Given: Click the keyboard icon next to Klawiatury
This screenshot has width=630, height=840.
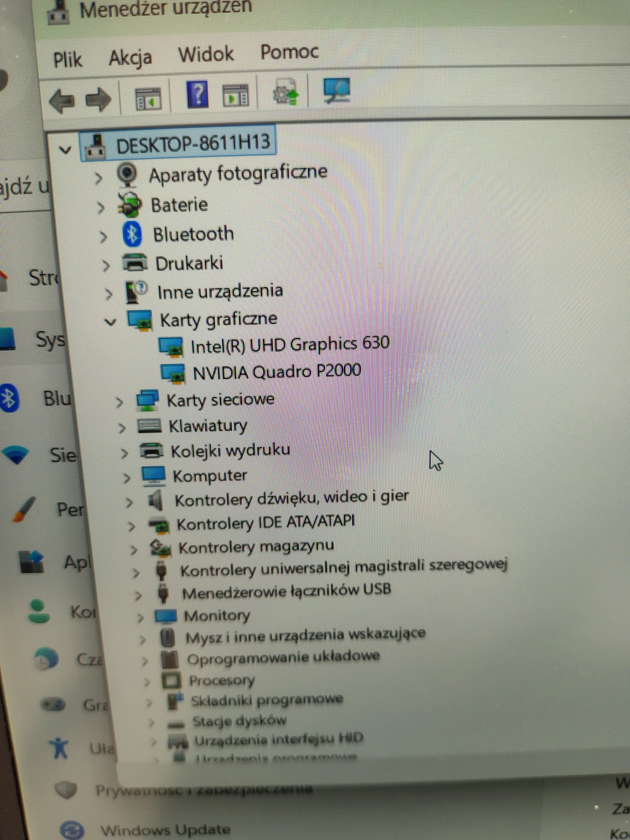Looking at the screenshot, I should click(x=150, y=426).
